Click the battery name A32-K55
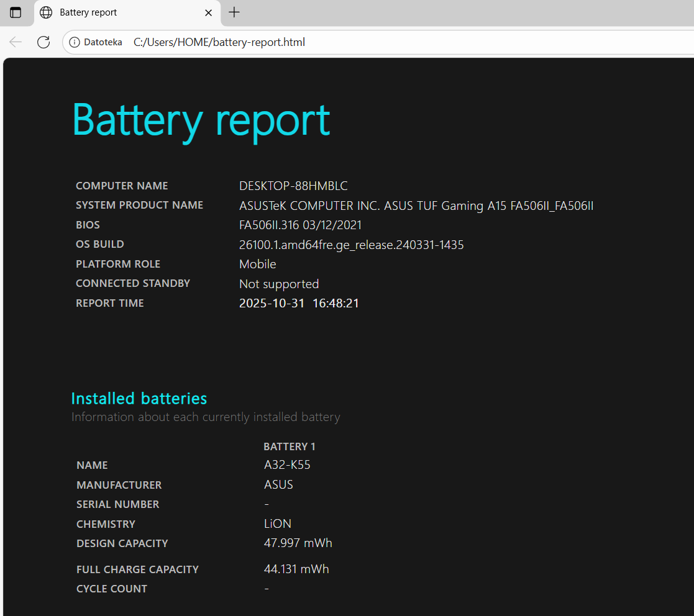The image size is (694, 616). coord(287,465)
